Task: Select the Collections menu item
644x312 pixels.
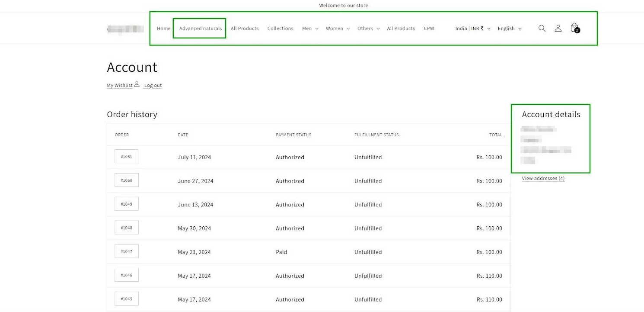Action: point(280,29)
